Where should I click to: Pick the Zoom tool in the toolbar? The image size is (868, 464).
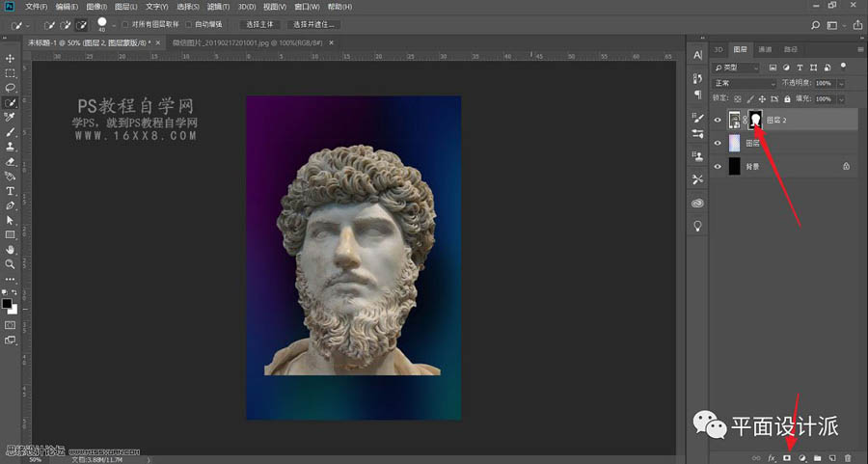tap(10, 263)
